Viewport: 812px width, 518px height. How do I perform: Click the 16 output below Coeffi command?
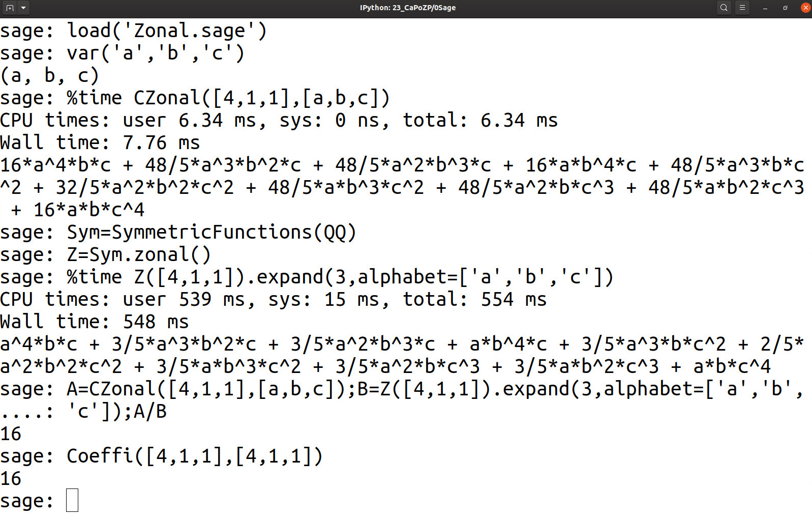tap(11, 478)
